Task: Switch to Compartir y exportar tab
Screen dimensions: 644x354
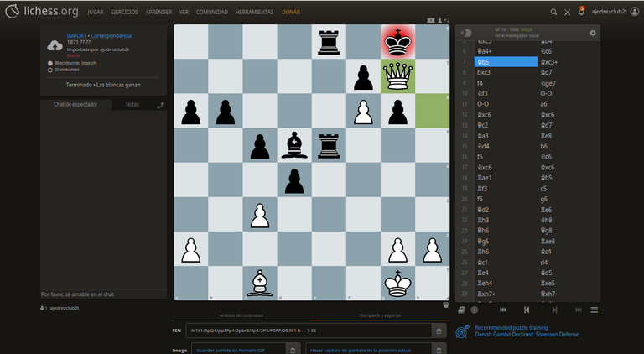Action: point(381,315)
